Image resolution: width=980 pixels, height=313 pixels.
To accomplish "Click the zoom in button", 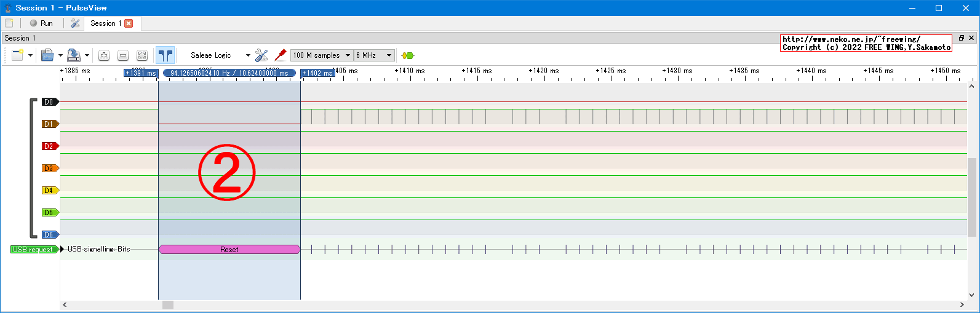I will [104, 55].
